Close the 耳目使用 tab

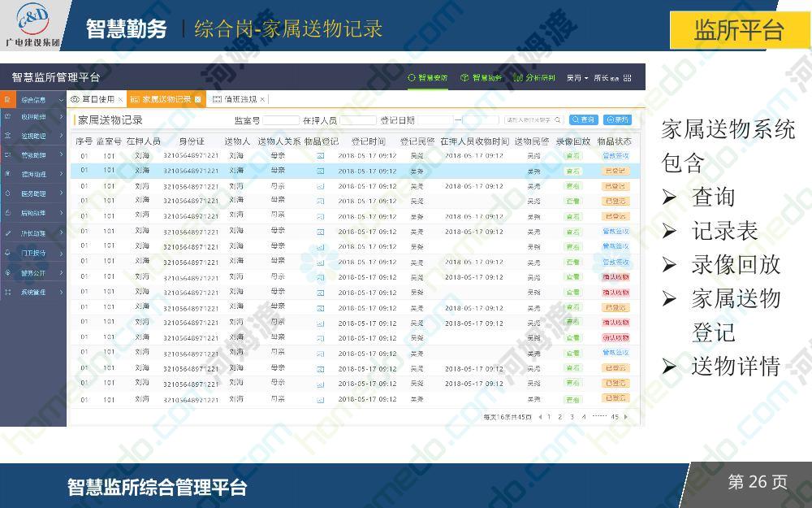pos(120,99)
